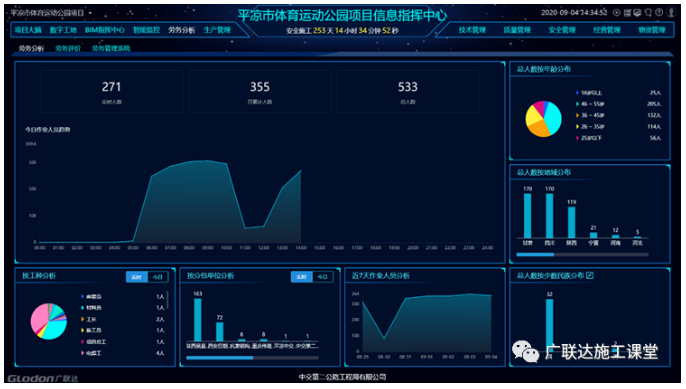The width and height of the screenshot is (686, 389).
Task: Click the 533 total headcount card
Action: [x=408, y=92]
